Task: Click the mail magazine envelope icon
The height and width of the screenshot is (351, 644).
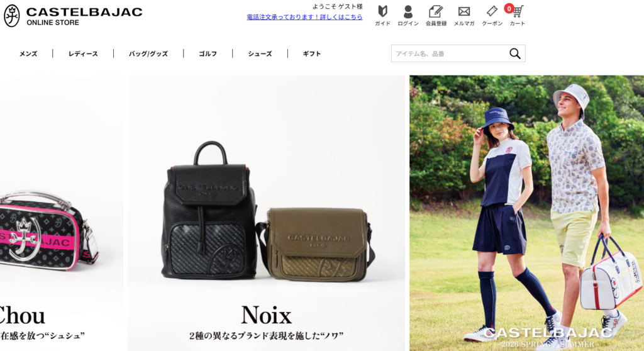Action: pyautogui.click(x=464, y=11)
